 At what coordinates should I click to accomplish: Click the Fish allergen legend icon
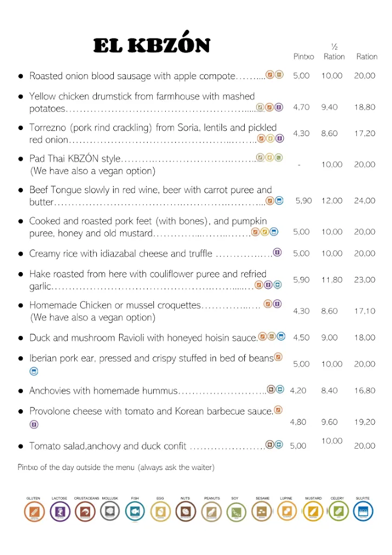(x=135, y=511)
